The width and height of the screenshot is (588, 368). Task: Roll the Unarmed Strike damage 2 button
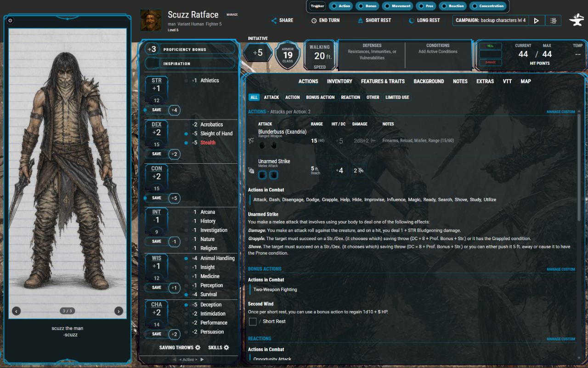[x=359, y=171]
